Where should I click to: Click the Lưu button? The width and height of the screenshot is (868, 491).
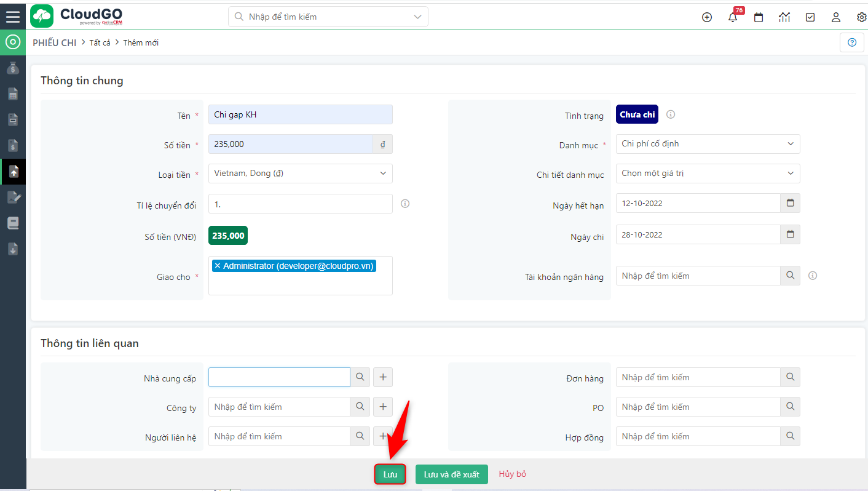tap(390, 474)
